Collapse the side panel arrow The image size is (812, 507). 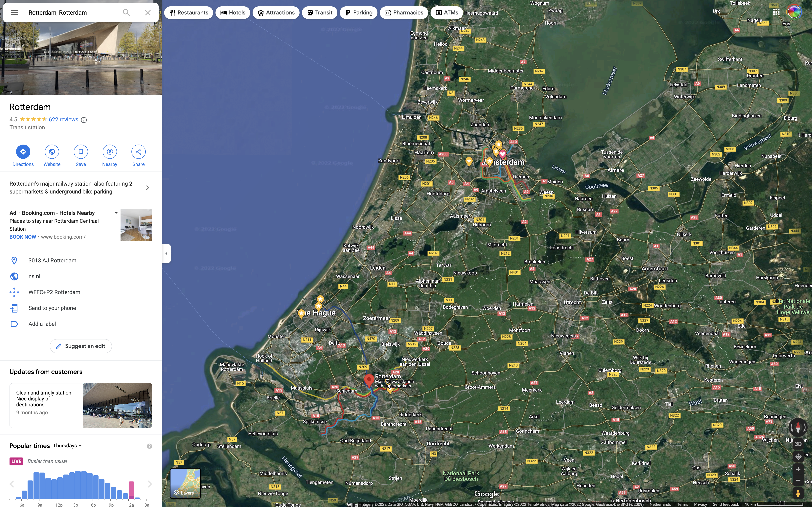click(x=167, y=253)
